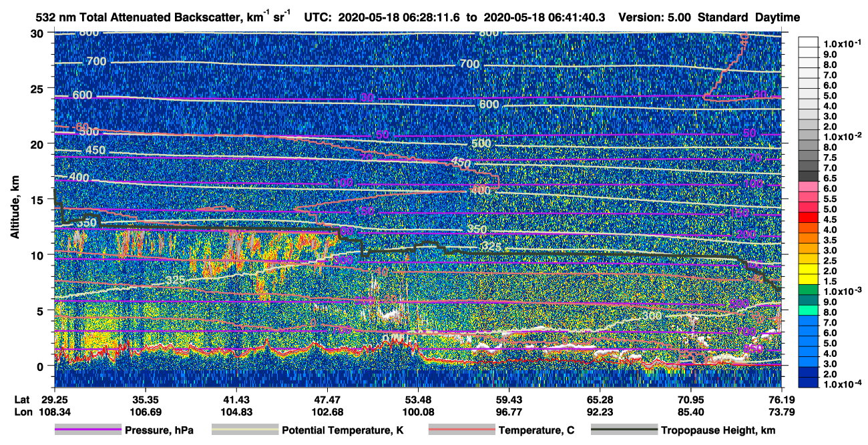Click the longitude value '85.40'
The image size is (868, 445).
click(690, 412)
